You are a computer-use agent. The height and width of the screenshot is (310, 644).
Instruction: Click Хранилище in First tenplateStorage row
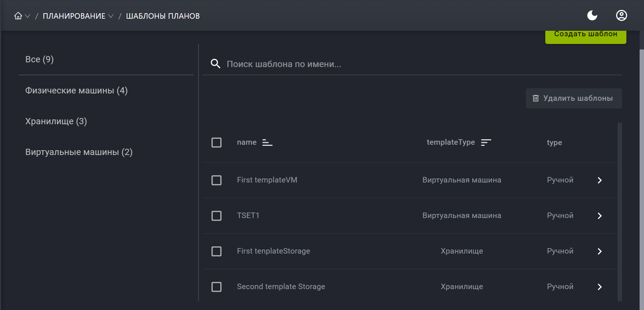[x=462, y=251]
